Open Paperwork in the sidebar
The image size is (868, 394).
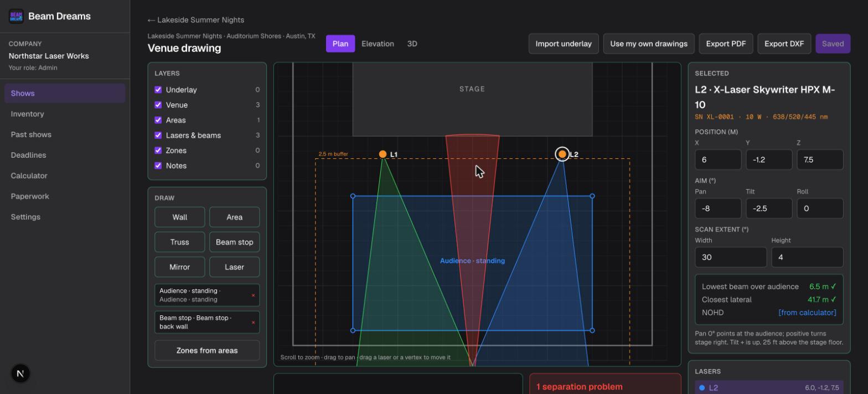coord(65,196)
